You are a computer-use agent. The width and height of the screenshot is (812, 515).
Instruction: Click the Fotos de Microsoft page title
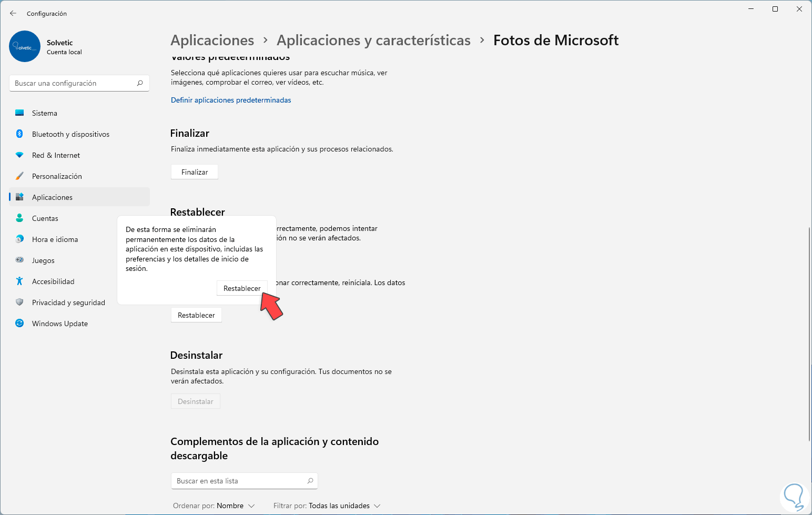pos(556,41)
